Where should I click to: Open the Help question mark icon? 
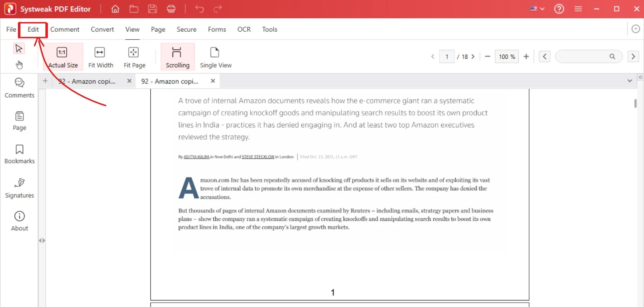(559, 9)
